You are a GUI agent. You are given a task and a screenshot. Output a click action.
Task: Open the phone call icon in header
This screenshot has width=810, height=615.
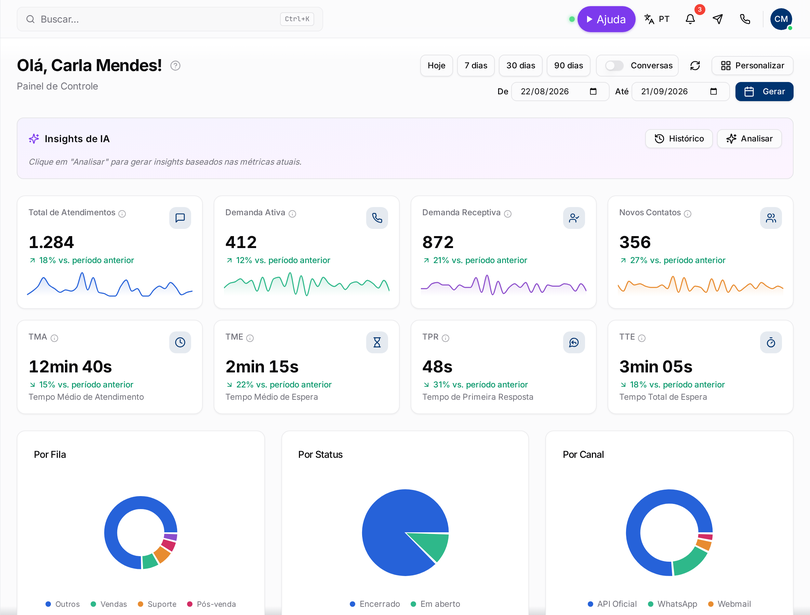click(x=745, y=19)
